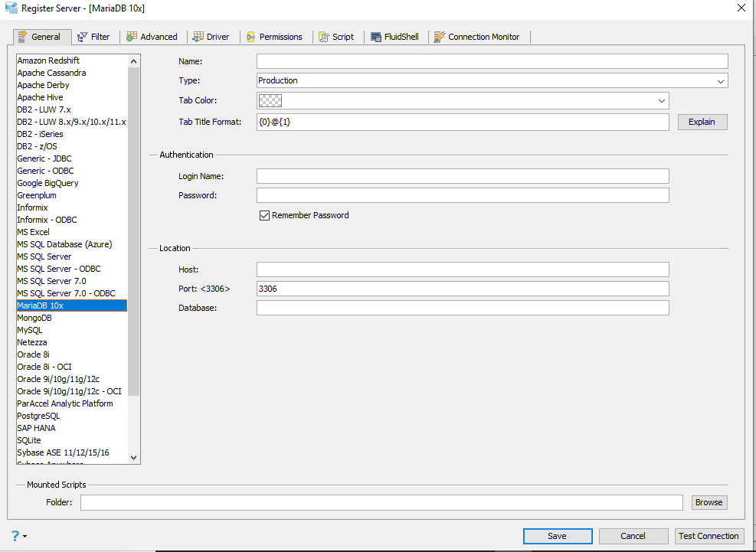Click the Advanced tab grid icon
The width and height of the screenshot is (756, 552).
[x=132, y=37]
